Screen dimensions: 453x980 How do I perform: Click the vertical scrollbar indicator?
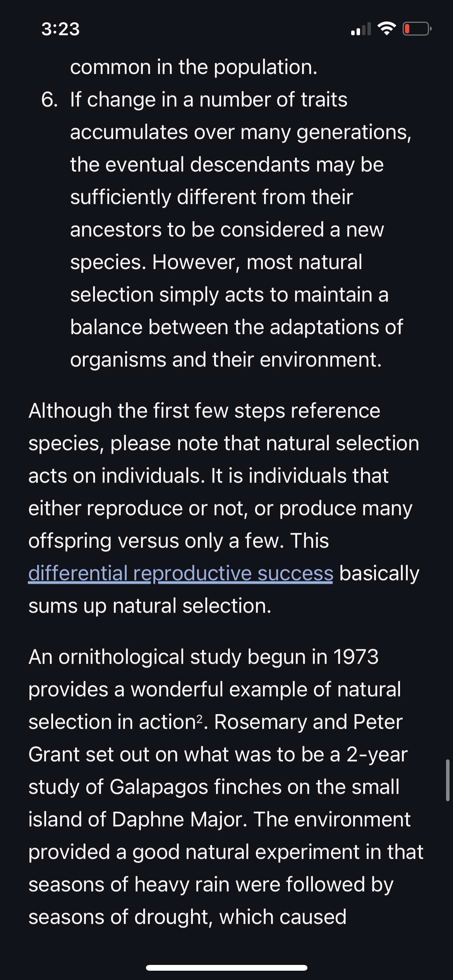click(448, 780)
